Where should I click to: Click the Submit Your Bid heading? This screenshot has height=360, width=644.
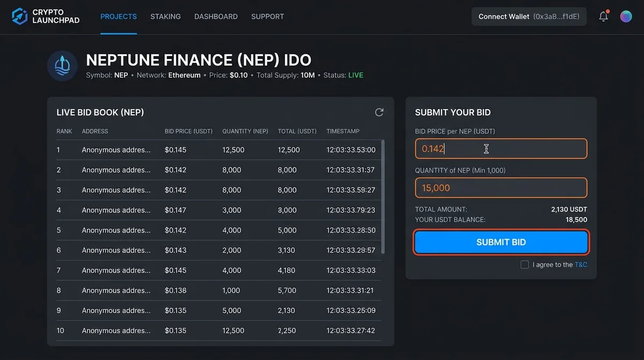(453, 112)
